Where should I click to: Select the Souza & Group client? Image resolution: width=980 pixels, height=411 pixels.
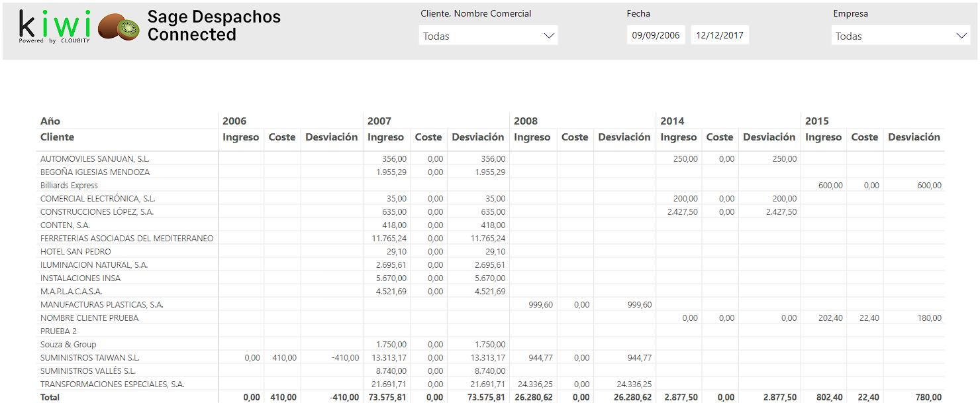pyautogui.click(x=68, y=345)
